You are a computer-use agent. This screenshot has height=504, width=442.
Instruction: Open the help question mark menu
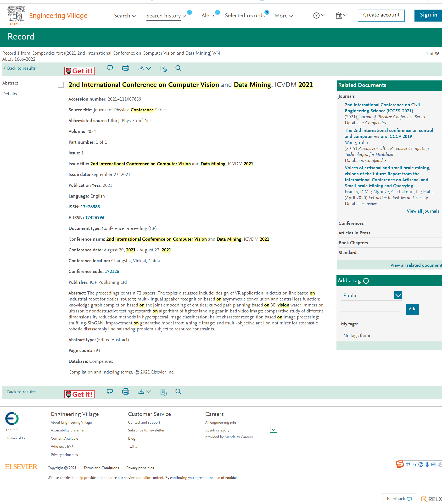coord(319,16)
